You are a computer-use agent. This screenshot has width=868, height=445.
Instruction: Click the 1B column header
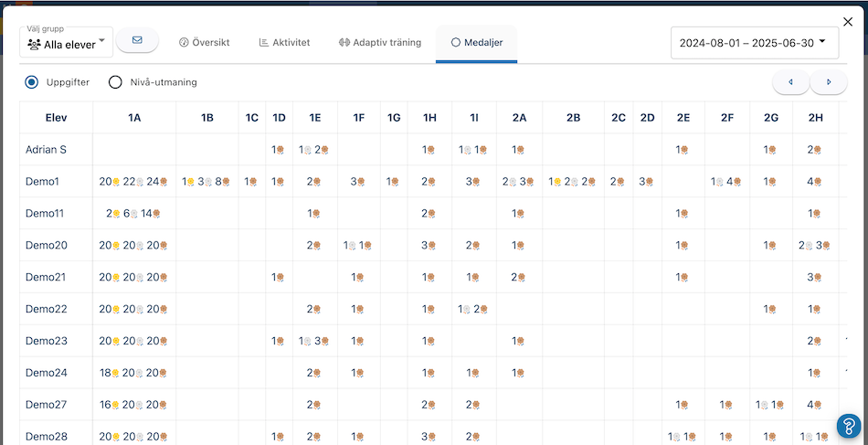[207, 117]
